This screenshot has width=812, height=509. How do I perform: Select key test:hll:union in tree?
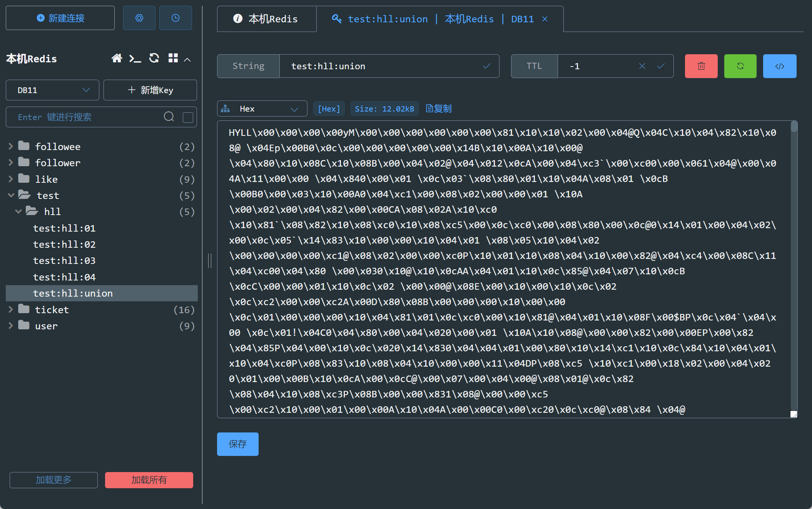click(102, 293)
